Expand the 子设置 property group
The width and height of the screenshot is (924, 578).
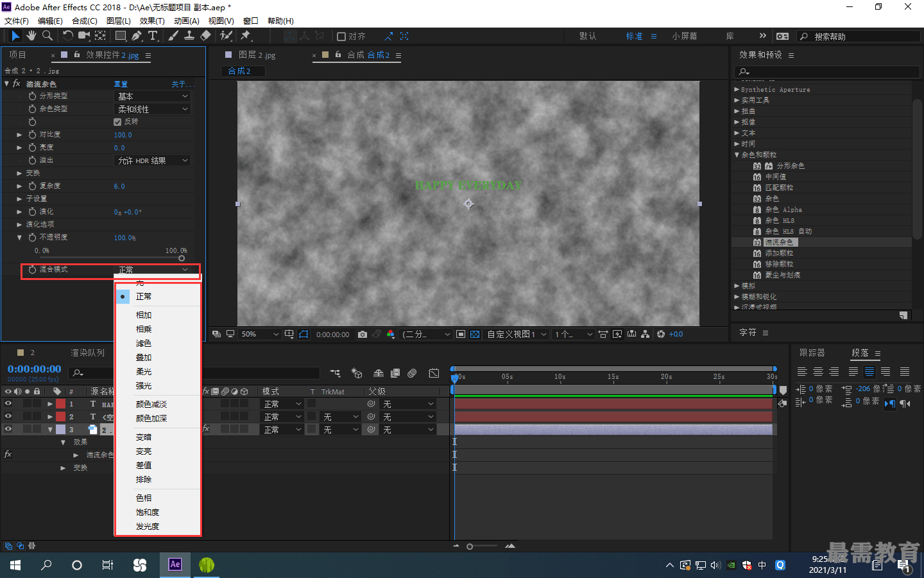tap(19, 199)
